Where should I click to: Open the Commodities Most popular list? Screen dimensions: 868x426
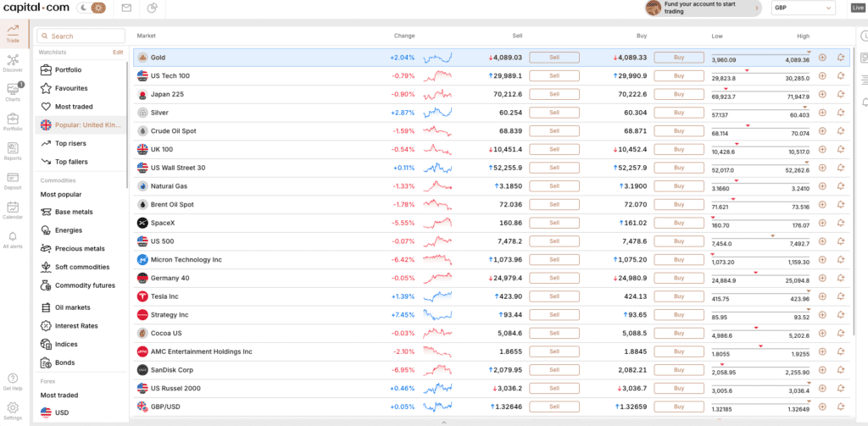coord(61,194)
